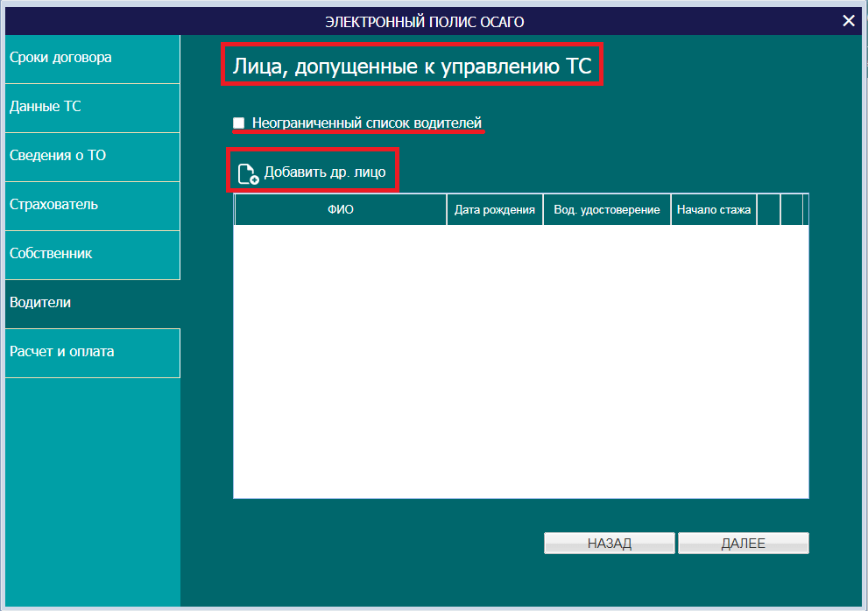Select the Страхователь tab

(x=93, y=206)
